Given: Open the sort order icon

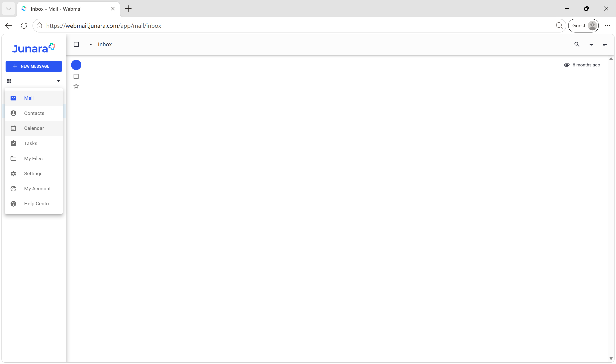Looking at the screenshot, I should click(x=606, y=44).
